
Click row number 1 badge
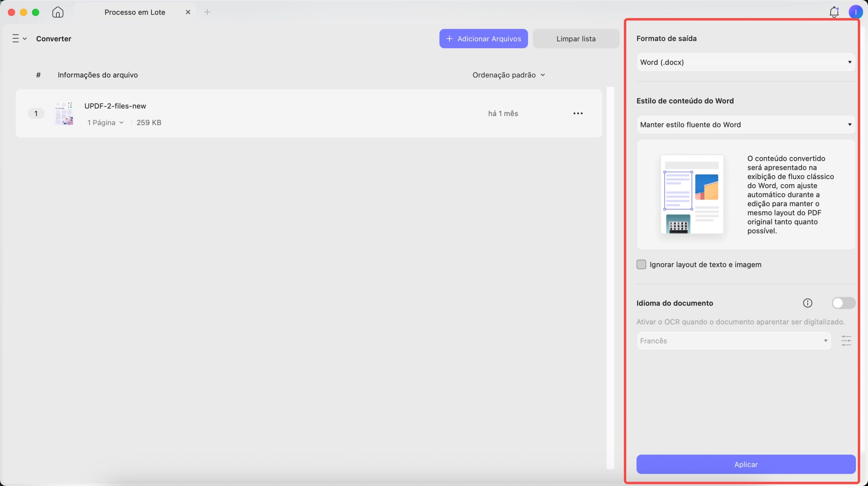click(x=36, y=113)
